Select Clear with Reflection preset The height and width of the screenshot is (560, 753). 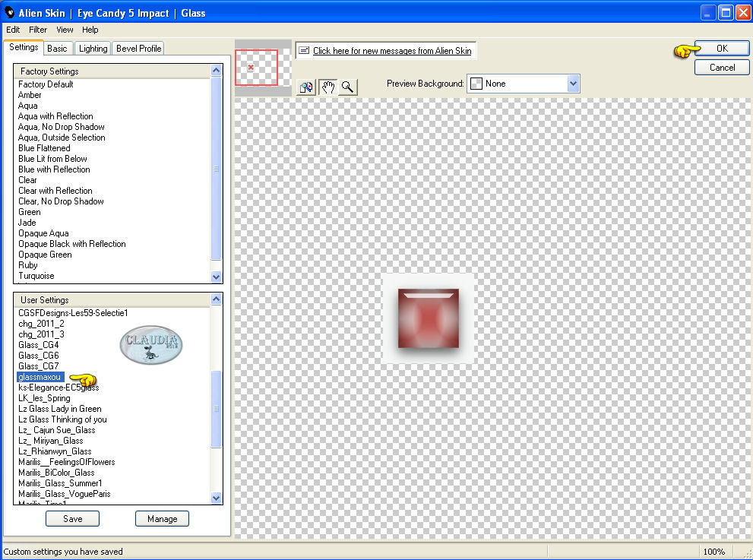tap(55, 191)
